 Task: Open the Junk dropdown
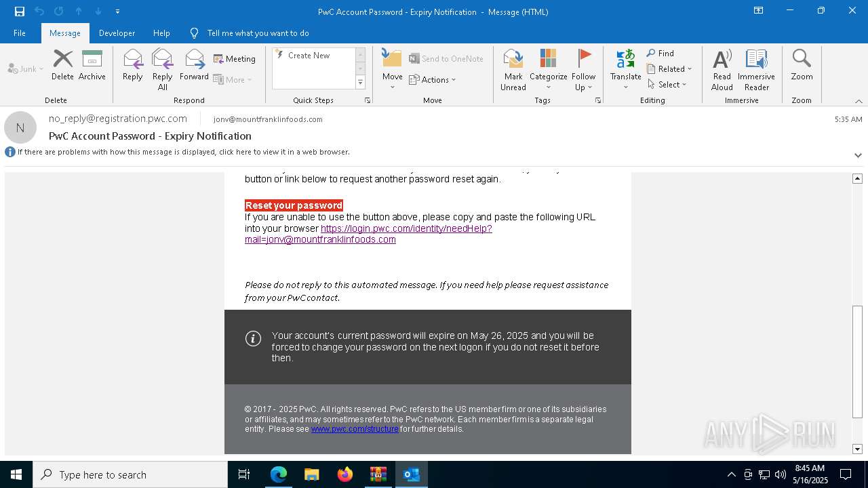click(26, 68)
